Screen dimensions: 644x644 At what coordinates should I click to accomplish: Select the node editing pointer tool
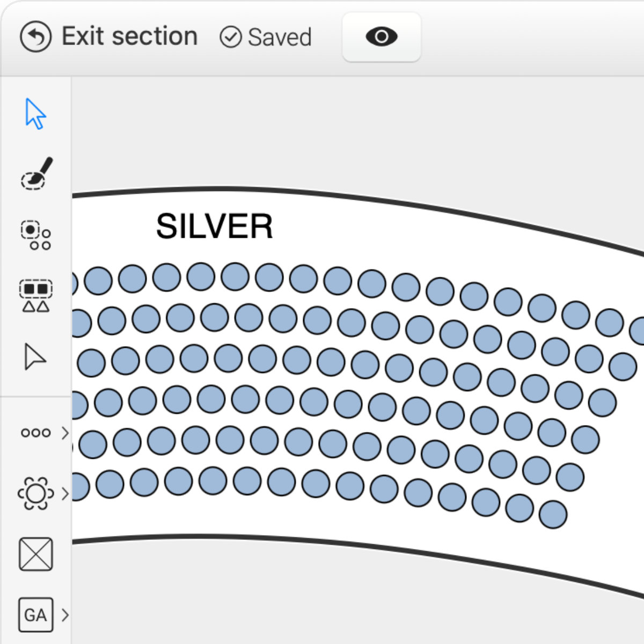[35, 357]
